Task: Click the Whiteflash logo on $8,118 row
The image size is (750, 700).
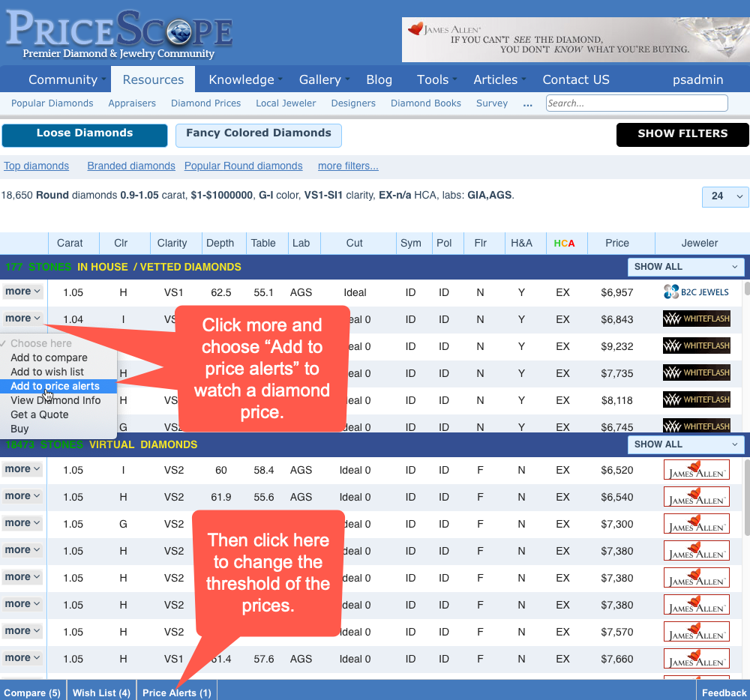Action: tap(696, 399)
